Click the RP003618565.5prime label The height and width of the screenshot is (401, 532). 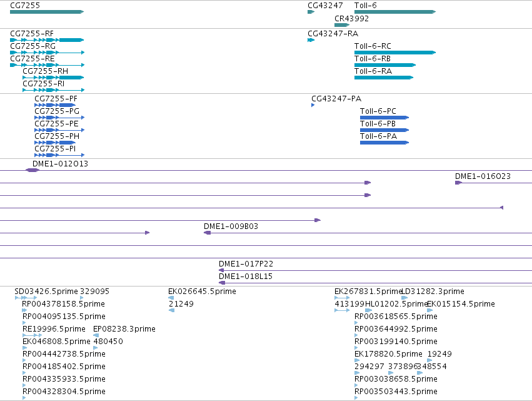[396, 317]
